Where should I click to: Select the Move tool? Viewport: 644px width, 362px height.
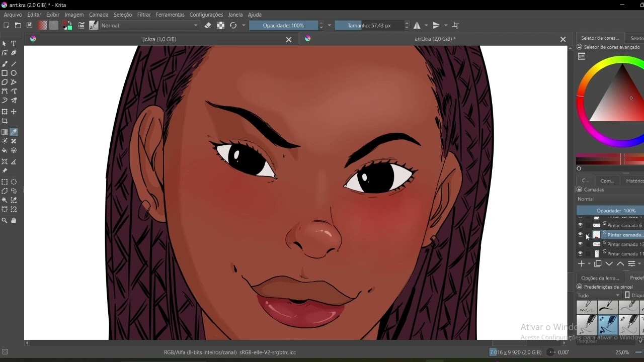coord(14,112)
